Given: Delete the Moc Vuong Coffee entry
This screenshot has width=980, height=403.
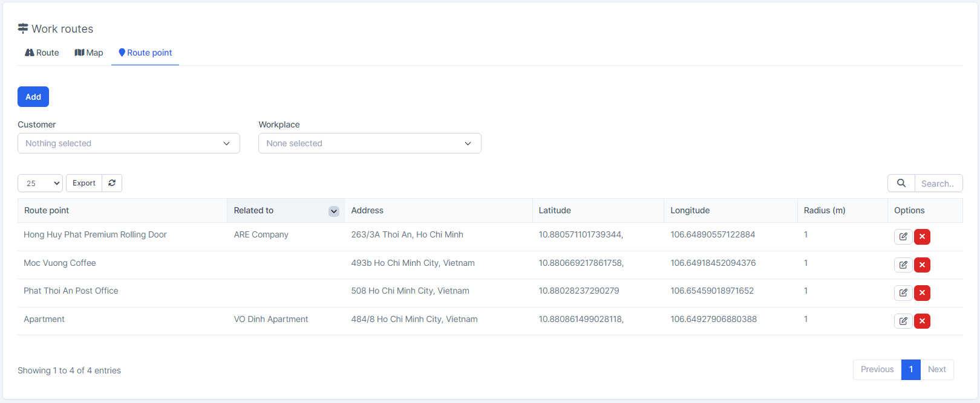Looking at the screenshot, I should click(x=922, y=265).
